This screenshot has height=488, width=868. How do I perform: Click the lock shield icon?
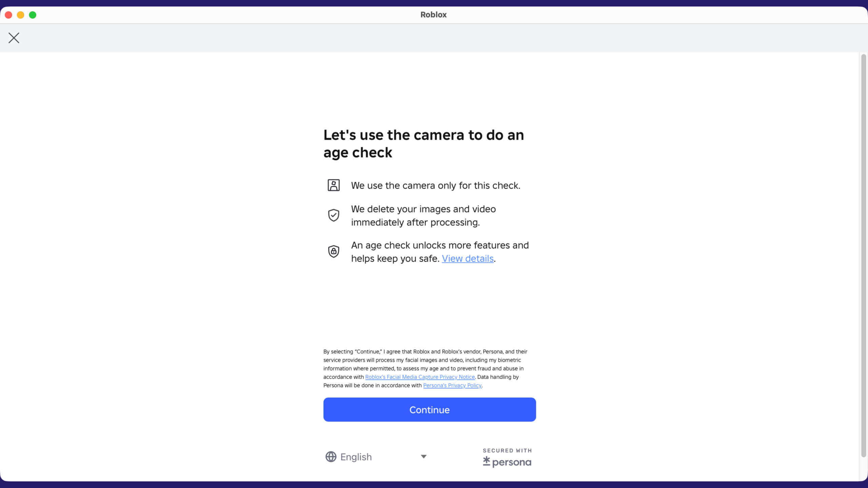(333, 251)
